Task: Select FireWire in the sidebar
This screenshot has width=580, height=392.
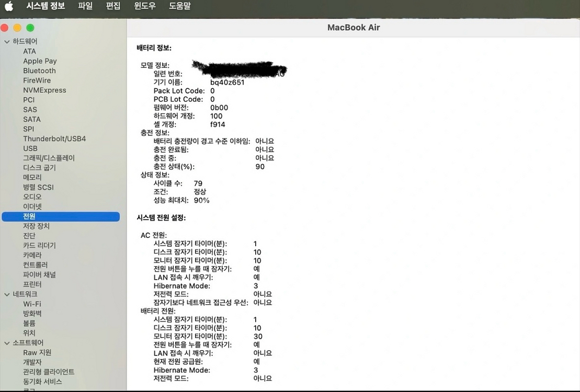Action: (x=37, y=80)
